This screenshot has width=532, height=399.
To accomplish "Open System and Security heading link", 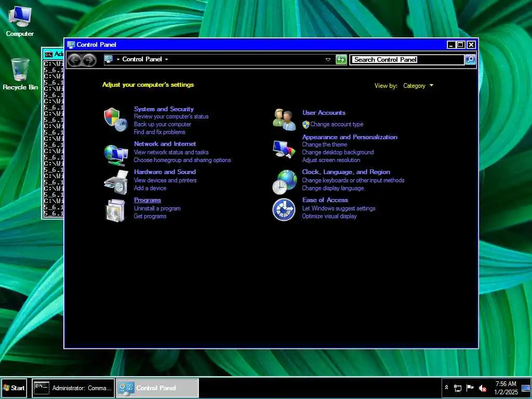I will click(164, 109).
